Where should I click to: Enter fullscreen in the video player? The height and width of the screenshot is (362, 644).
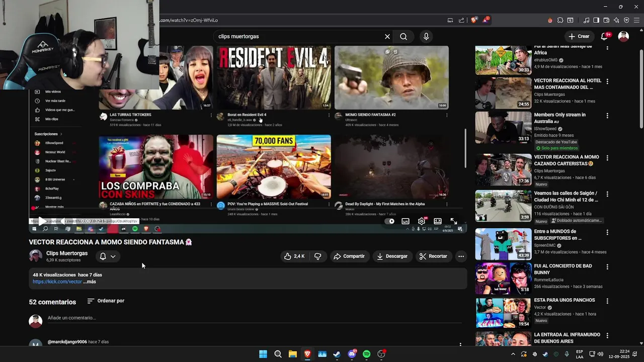point(454,221)
